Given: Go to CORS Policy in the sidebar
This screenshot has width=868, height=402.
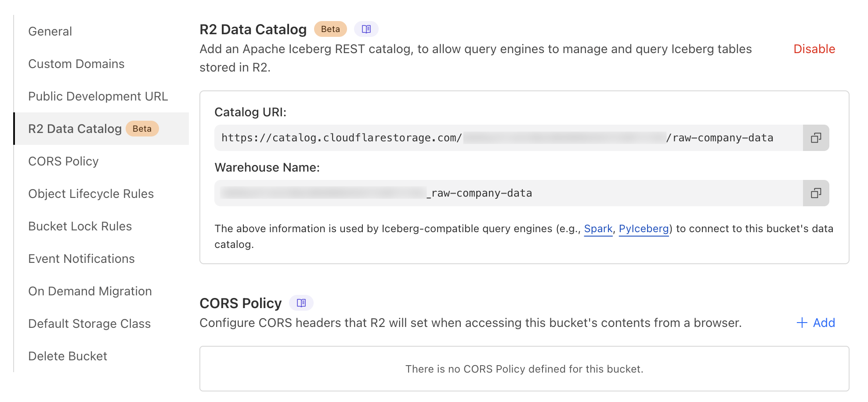Looking at the screenshot, I should 63,161.
